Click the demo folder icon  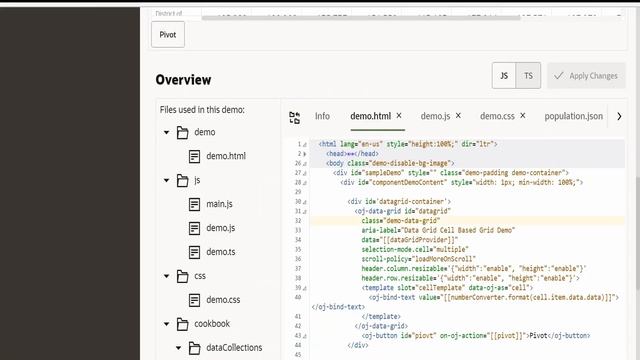click(182, 132)
